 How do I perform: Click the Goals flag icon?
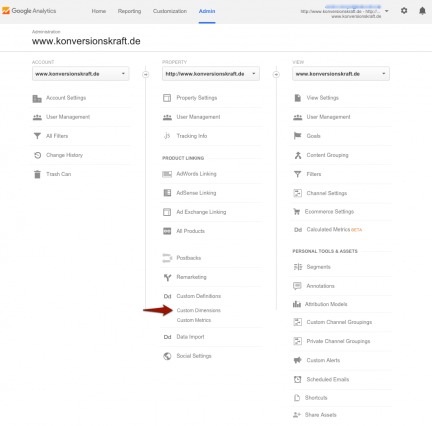(297, 136)
